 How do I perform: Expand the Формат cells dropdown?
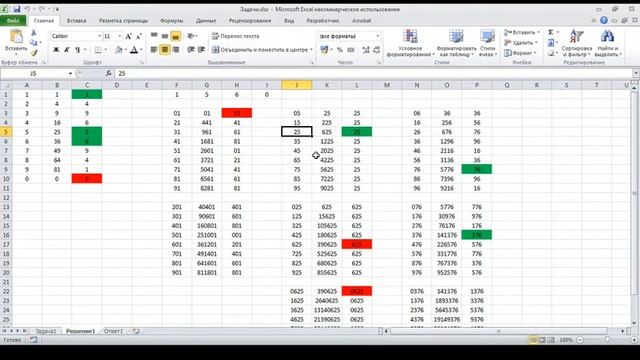pos(535,53)
